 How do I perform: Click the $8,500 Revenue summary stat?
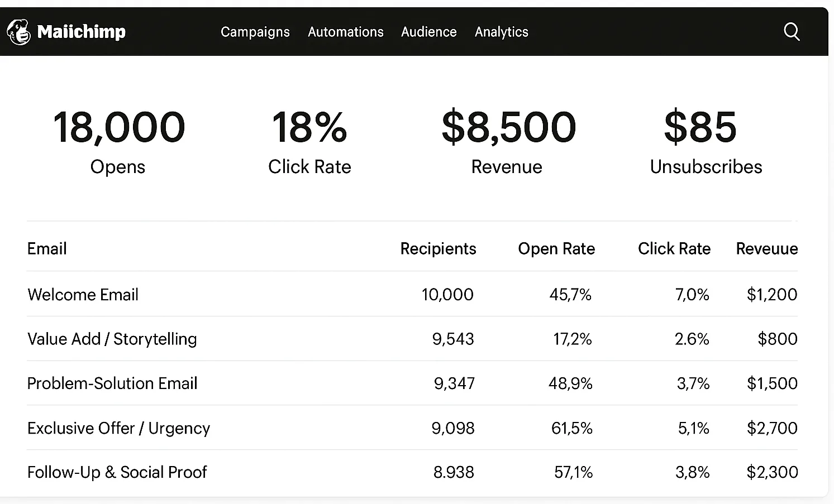[507, 141]
